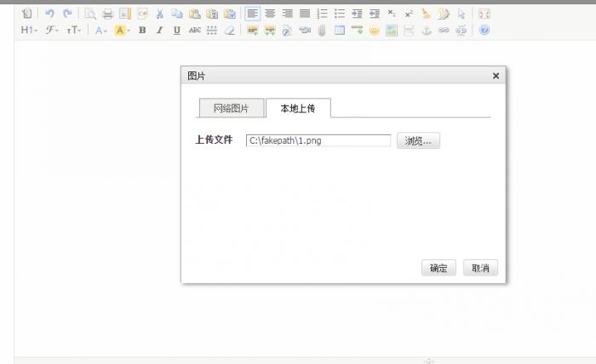This screenshot has width=596, height=364.
Task: Justify text fully
Action: 305,14
